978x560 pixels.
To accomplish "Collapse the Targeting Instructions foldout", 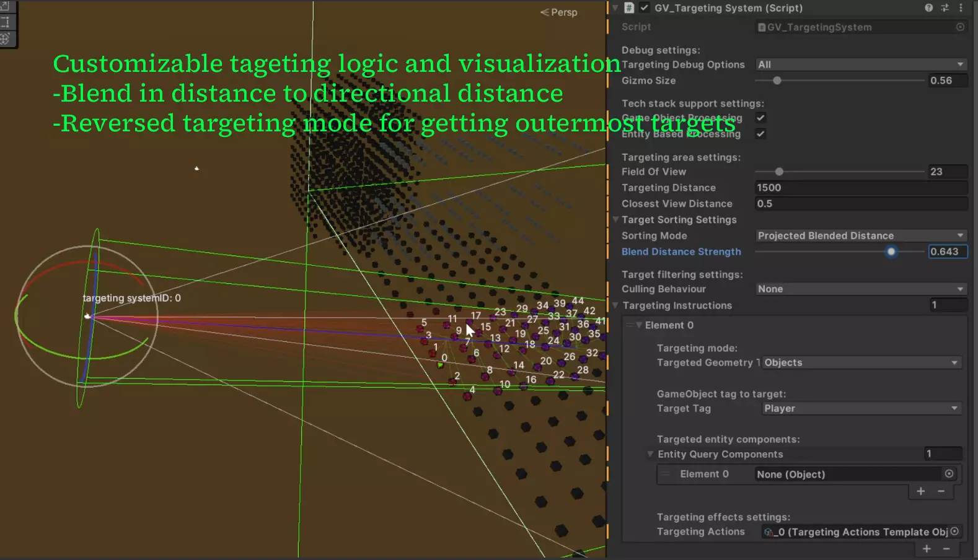I will click(615, 305).
